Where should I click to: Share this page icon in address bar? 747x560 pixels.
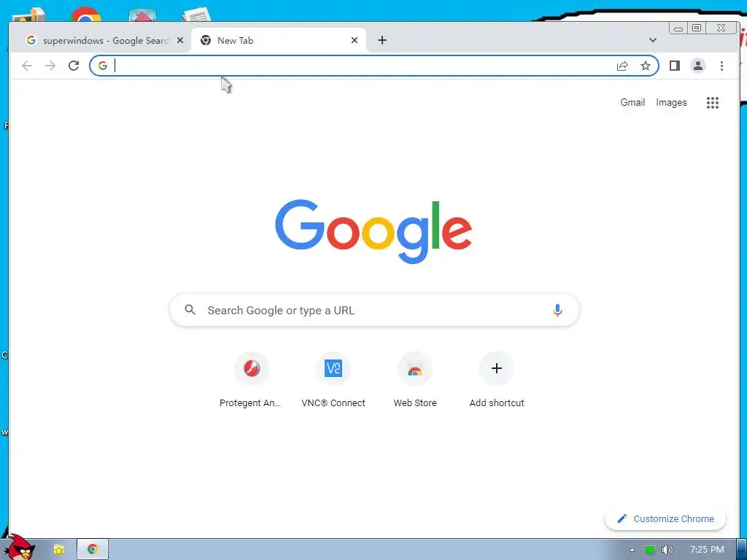[x=622, y=66]
